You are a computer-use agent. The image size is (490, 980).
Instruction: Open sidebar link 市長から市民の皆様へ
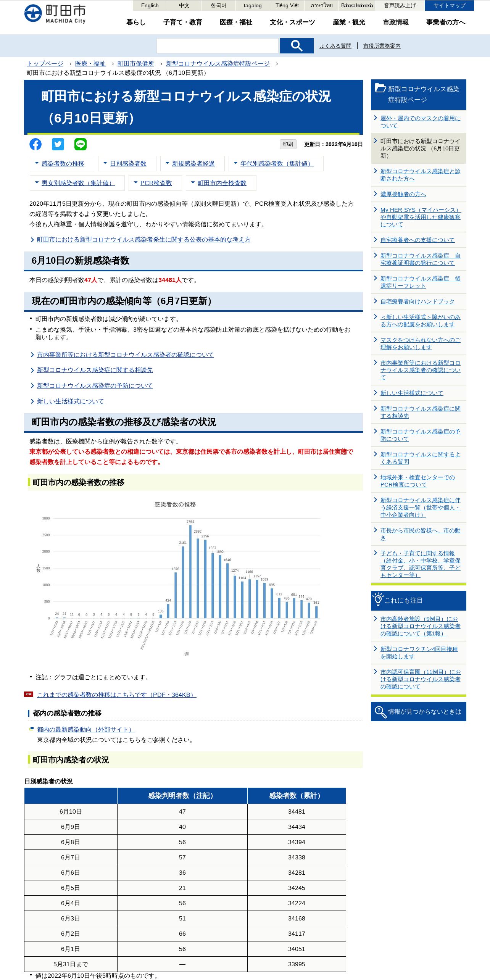click(x=420, y=534)
